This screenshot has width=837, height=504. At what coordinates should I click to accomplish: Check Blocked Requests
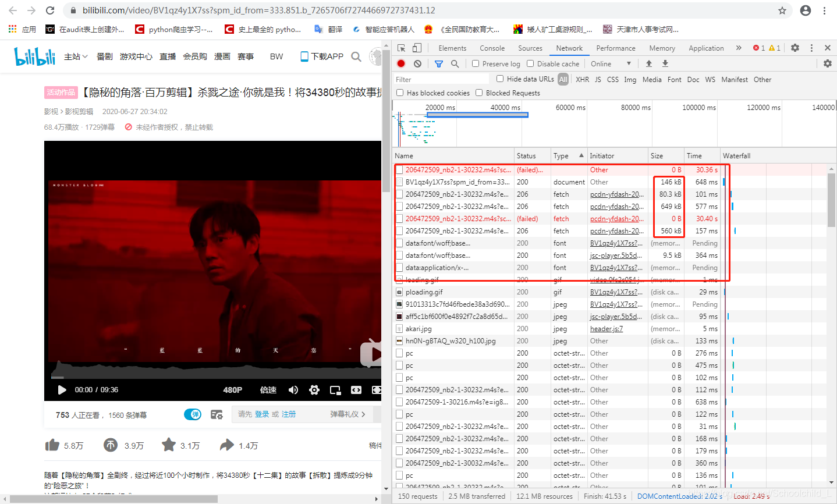[x=479, y=93]
